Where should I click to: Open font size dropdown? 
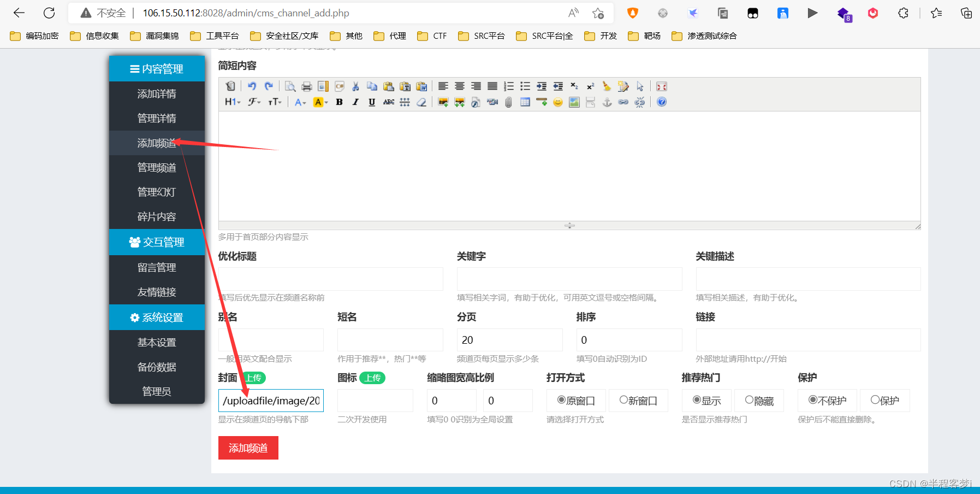(x=275, y=102)
